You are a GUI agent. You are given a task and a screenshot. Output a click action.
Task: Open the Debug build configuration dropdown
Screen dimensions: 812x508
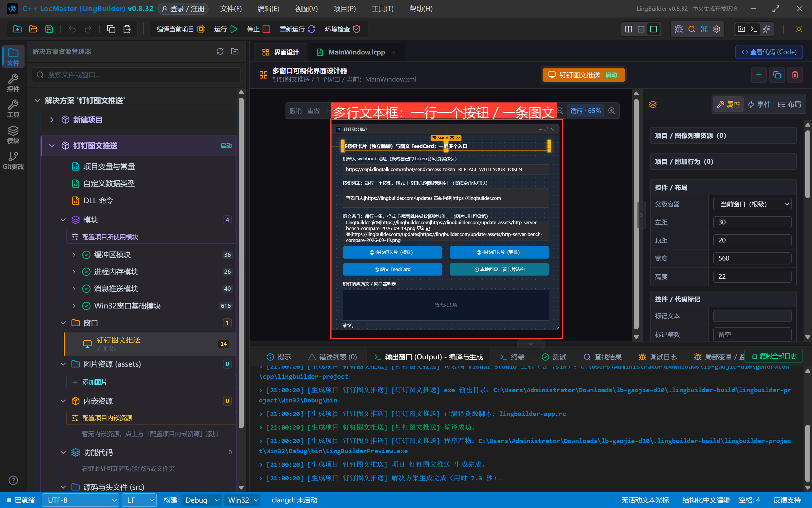click(x=201, y=500)
